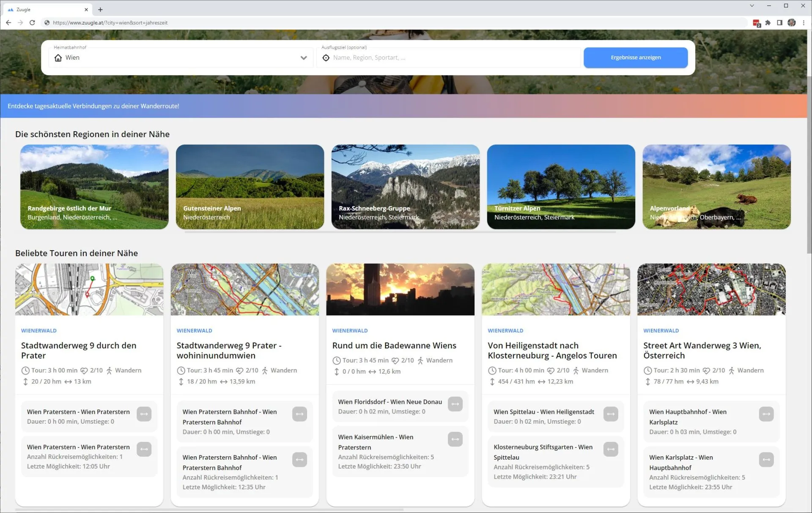This screenshot has width=812, height=513.
Task: Click swap icon beside Wien Kaisermühlen return
Action: [455, 439]
